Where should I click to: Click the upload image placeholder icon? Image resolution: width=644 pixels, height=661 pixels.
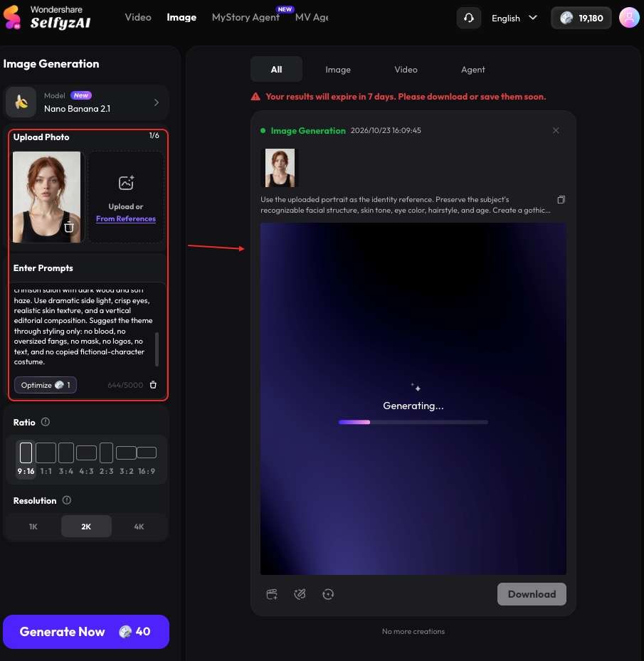tap(126, 183)
